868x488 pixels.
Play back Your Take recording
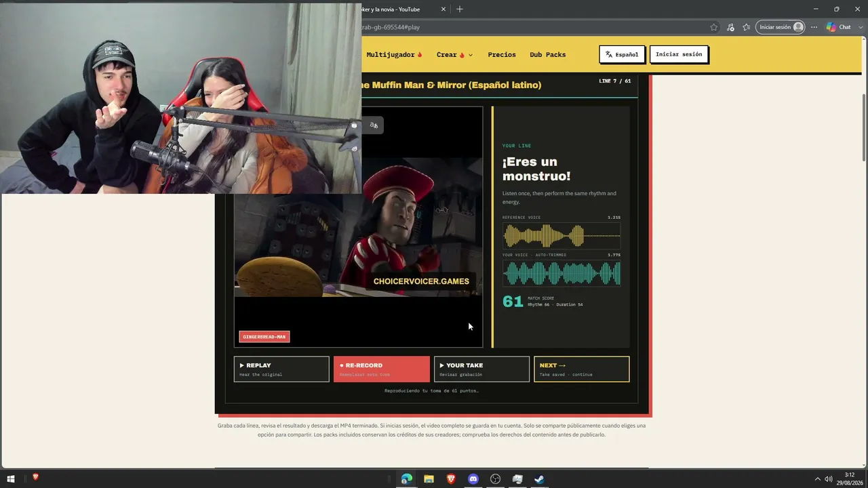tap(481, 369)
